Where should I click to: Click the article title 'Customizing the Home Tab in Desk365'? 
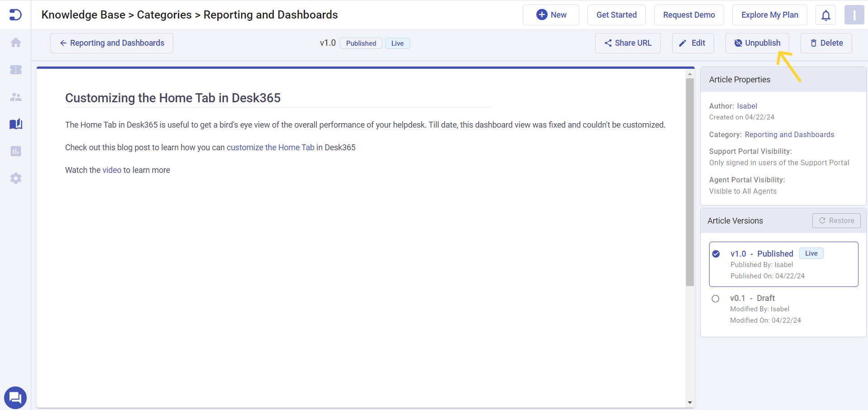[173, 98]
